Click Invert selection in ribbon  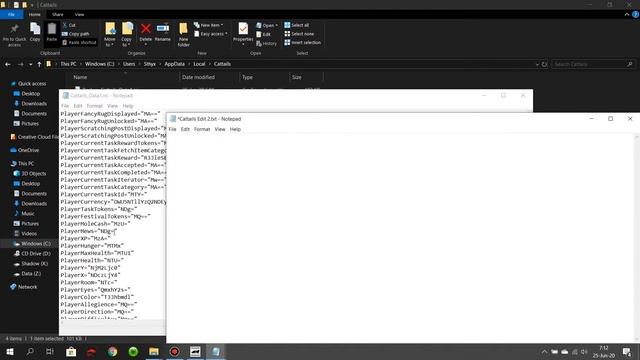click(x=302, y=42)
